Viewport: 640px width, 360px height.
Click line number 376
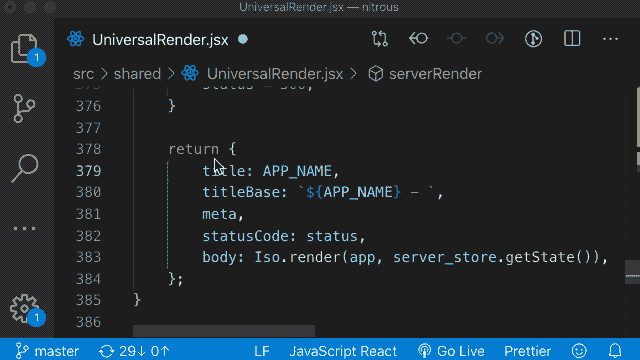(89, 106)
